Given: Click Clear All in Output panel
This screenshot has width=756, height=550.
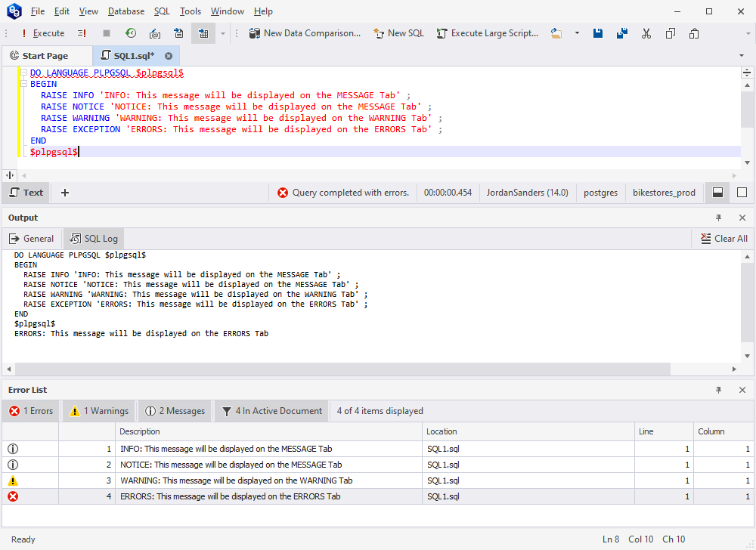Looking at the screenshot, I should pyautogui.click(x=723, y=239).
